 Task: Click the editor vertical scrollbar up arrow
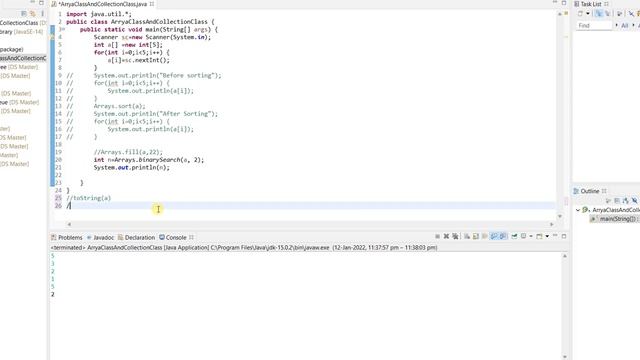pyautogui.click(x=560, y=14)
